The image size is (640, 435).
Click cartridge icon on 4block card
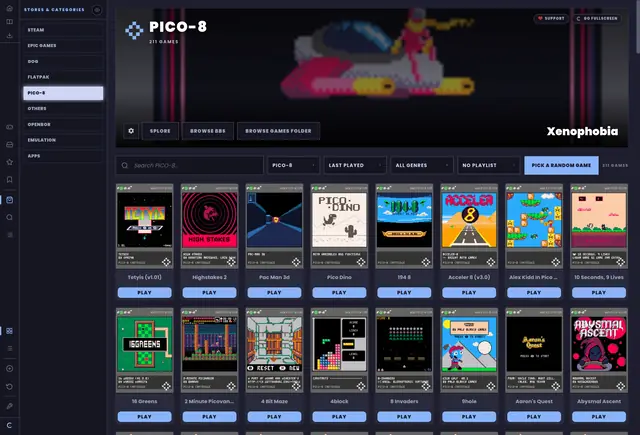(x=361, y=386)
